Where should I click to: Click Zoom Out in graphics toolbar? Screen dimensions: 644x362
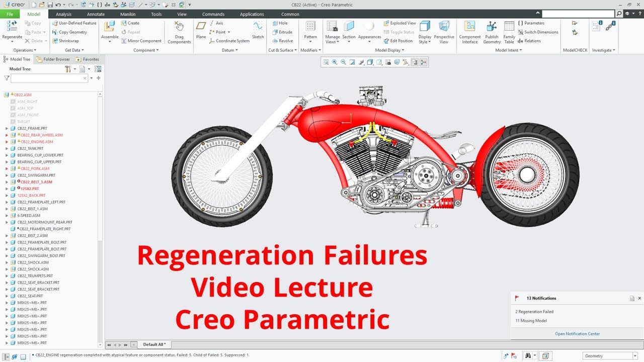pyautogui.click(x=343, y=62)
